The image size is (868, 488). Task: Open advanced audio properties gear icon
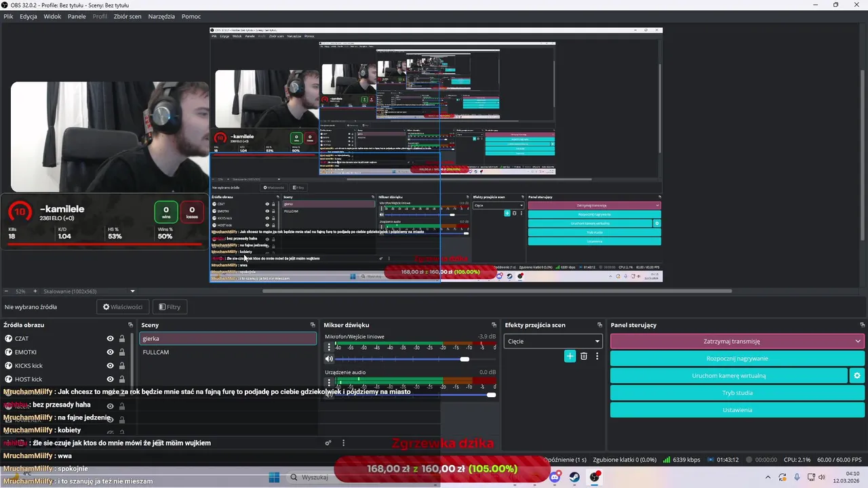[328, 443]
